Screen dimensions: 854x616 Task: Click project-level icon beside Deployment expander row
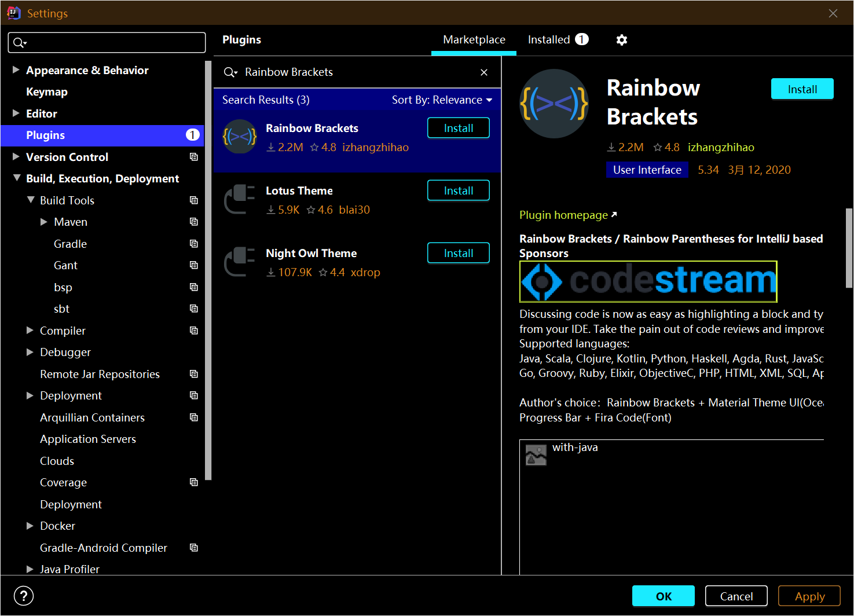pyautogui.click(x=194, y=395)
